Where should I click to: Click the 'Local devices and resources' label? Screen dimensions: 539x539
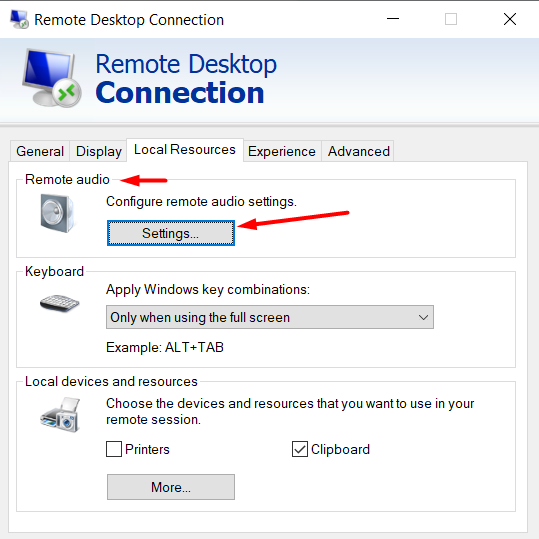(111, 382)
